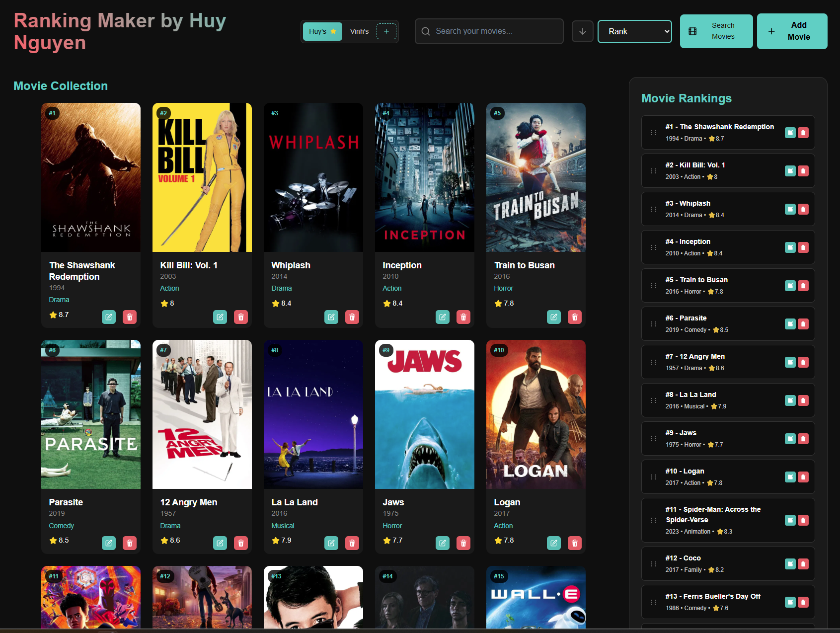This screenshot has width=840, height=633.
Task: Toggle the sort direction arrow button
Action: [x=582, y=31]
